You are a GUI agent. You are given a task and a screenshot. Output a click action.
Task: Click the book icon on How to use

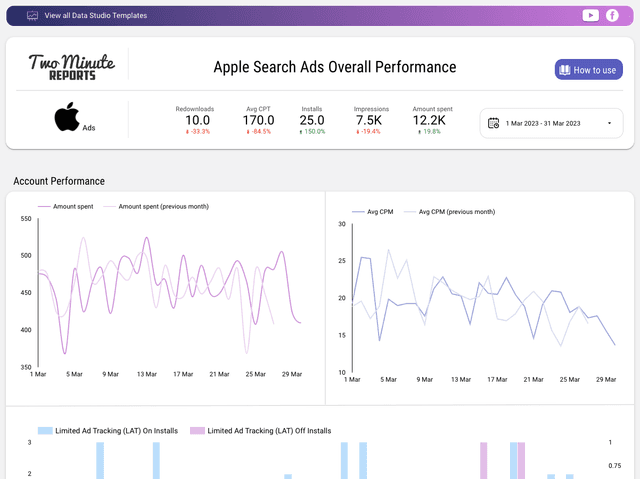tap(564, 70)
